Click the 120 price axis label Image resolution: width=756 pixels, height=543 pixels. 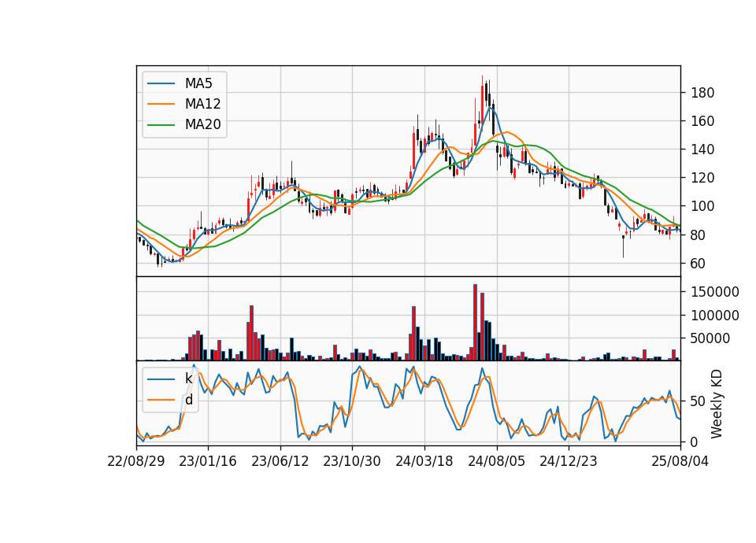click(x=702, y=178)
